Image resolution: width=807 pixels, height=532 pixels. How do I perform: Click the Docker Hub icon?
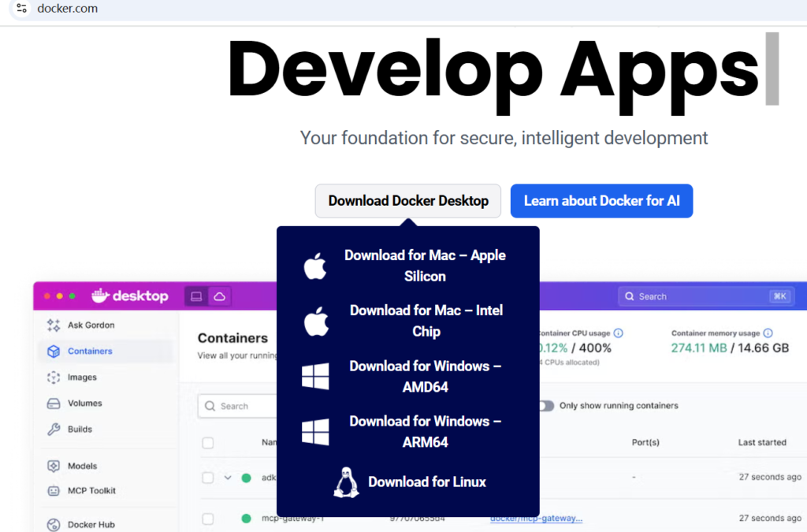(x=54, y=525)
